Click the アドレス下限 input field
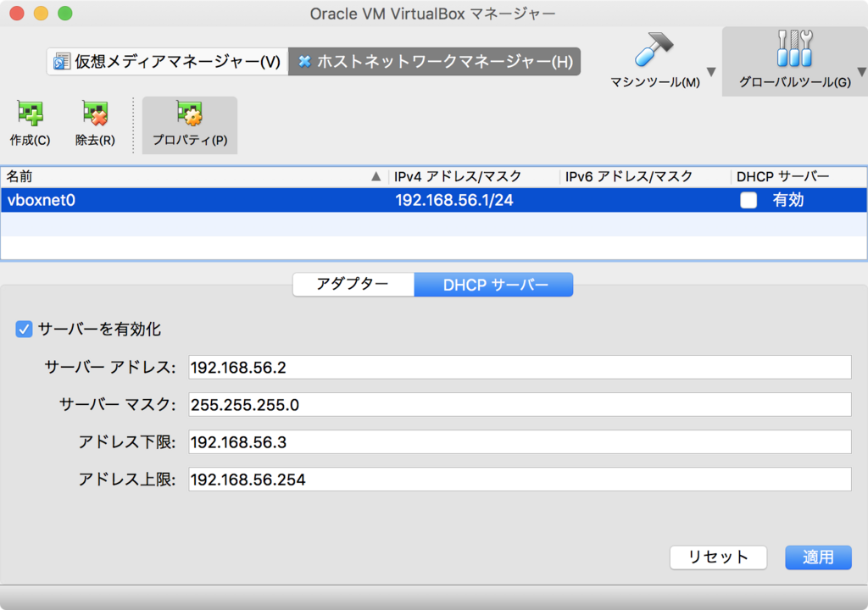The image size is (868, 610). click(x=520, y=442)
